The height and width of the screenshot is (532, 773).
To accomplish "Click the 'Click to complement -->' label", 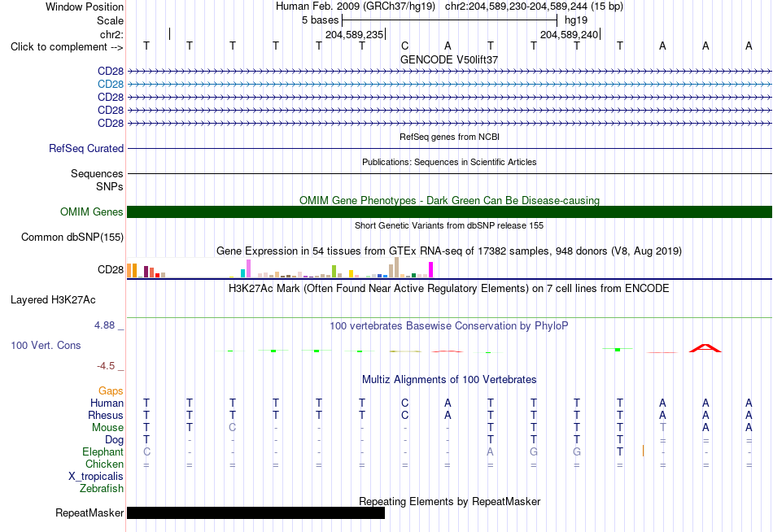I will tap(67, 47).
